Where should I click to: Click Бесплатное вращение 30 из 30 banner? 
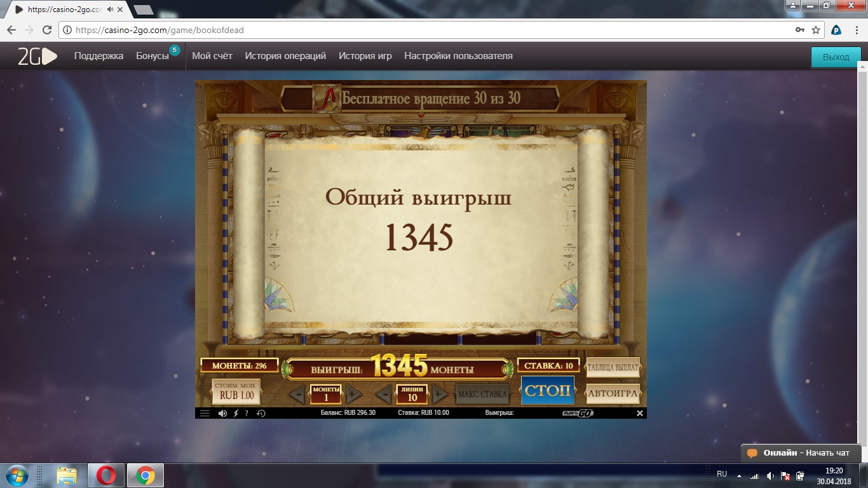coord(420,98)
